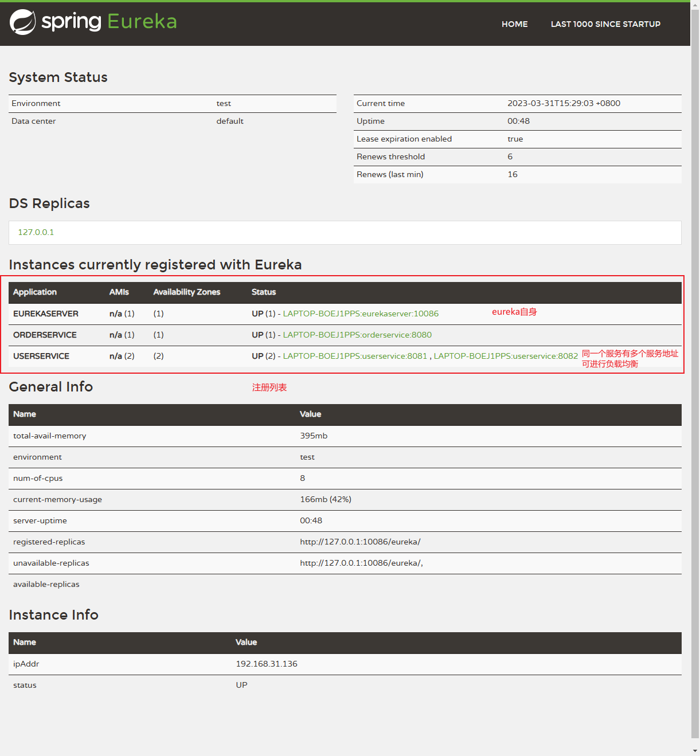The image size is (700, 756).
Task: Click the Status column header in instances table
Action: (x=264, y=292)
